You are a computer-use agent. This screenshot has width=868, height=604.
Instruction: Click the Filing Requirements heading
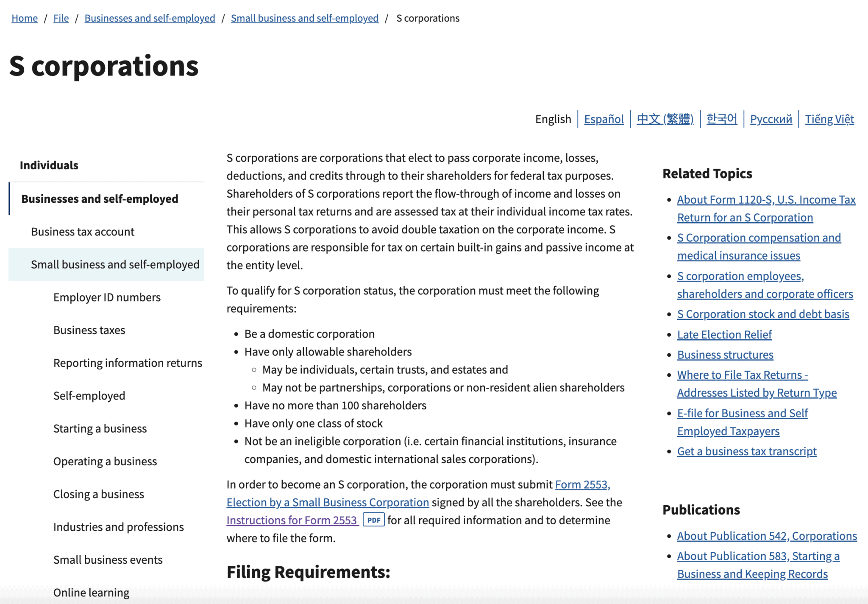tap(309, 572)
